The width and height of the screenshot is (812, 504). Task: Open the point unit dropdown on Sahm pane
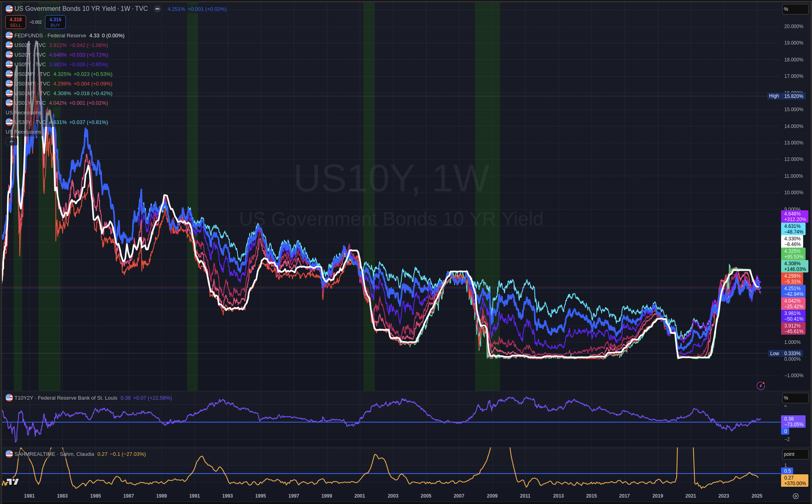[795, 454]
